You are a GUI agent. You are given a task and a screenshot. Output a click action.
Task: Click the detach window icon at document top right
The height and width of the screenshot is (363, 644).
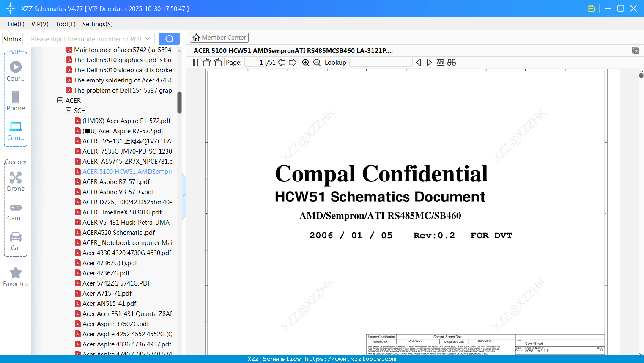(x=636, y=50)
